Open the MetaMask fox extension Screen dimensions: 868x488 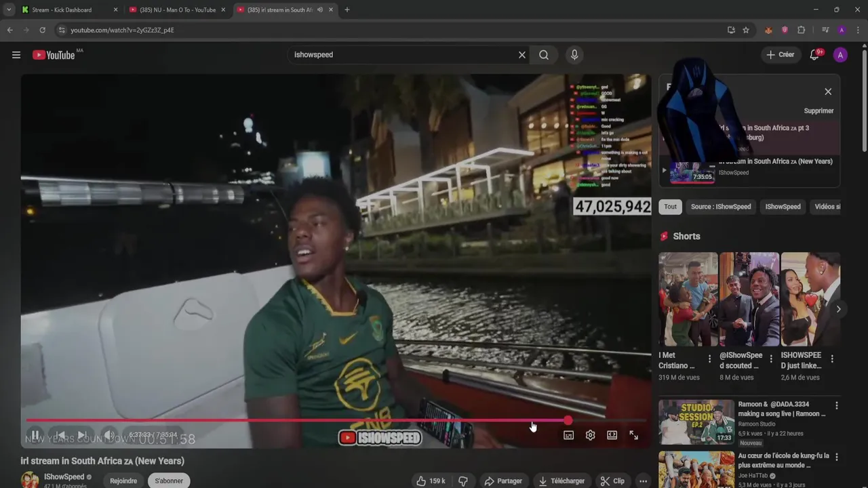click(x=768, y=30)
